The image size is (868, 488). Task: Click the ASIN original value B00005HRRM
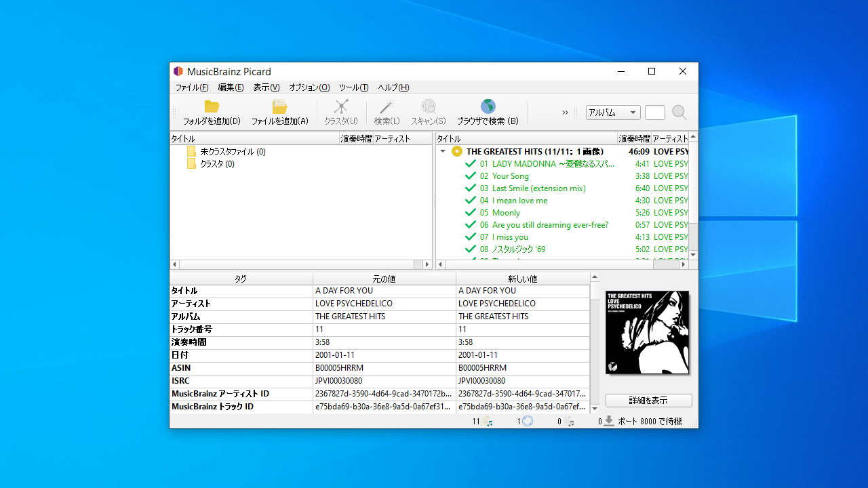point(384,368)
